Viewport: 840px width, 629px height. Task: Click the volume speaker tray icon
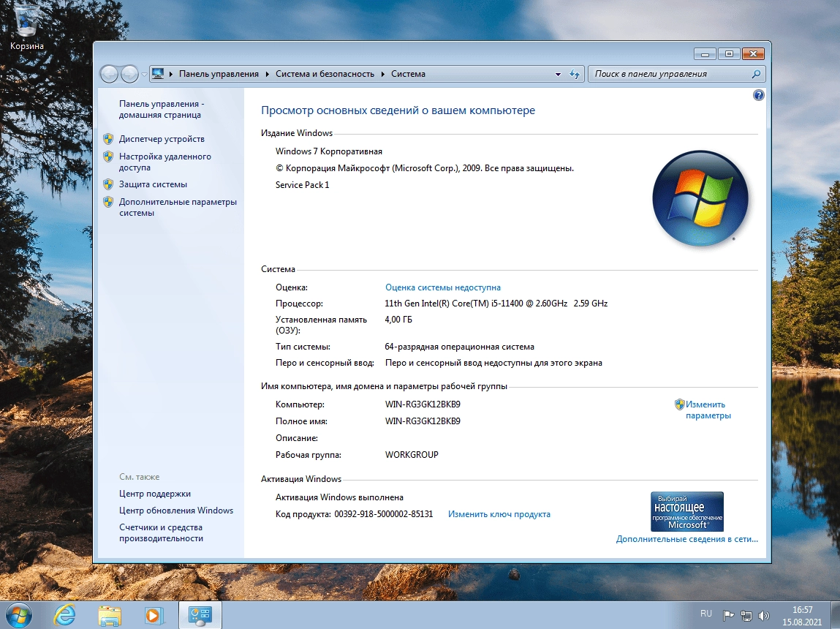point(764,616)
